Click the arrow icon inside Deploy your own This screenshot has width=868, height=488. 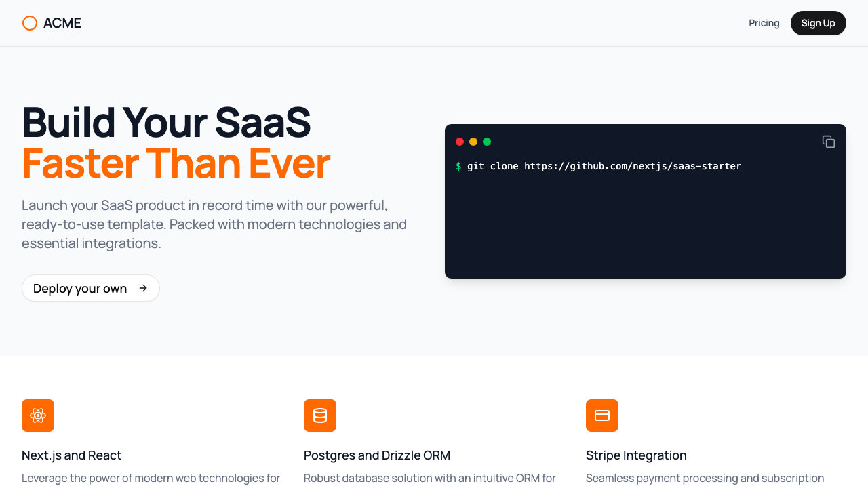click(x=143, y=288)
